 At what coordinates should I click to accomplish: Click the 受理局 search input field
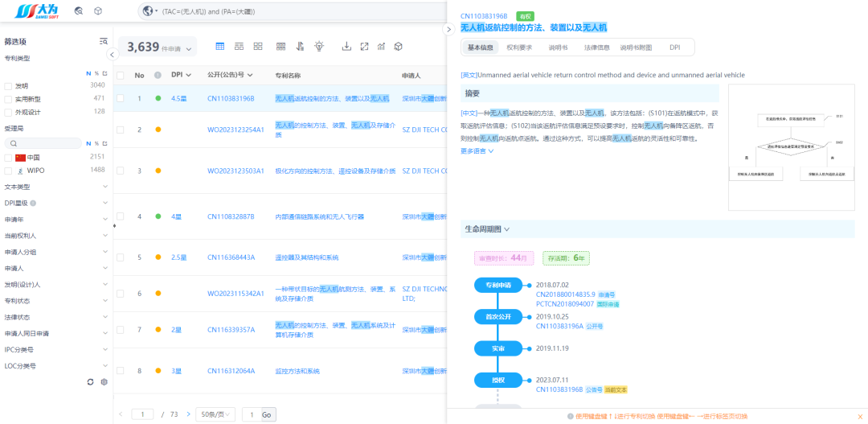click(x=43, y=143)
